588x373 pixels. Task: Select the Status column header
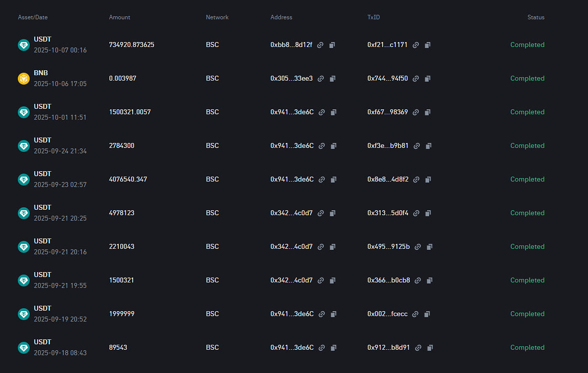coord(536,17)
